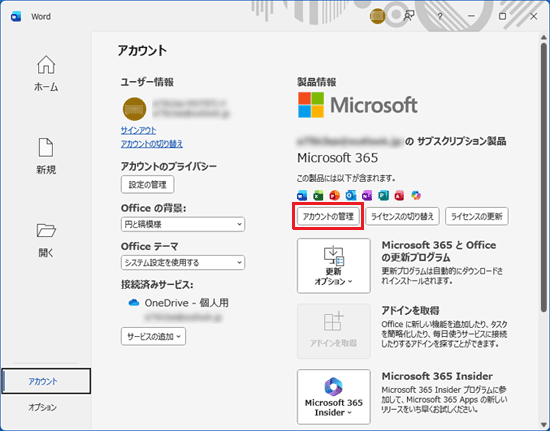Click the vertical scrollbar thumb
The image size is (550, 431).
(544, 177)
